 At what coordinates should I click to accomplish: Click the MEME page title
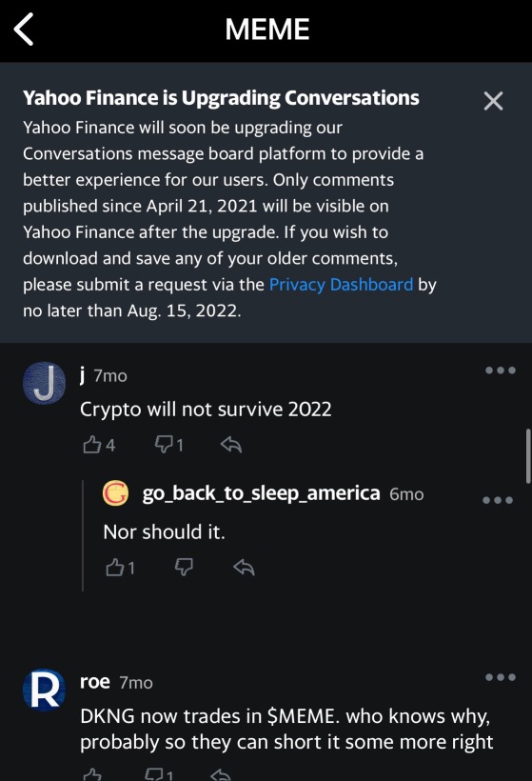(267, 30)
